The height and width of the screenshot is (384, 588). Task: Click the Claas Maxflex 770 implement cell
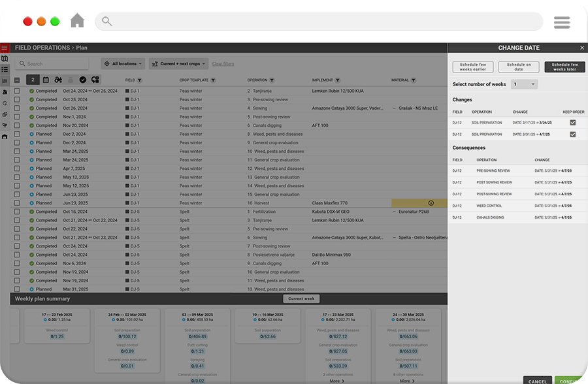pyautogui.click(x=330, y=203)
